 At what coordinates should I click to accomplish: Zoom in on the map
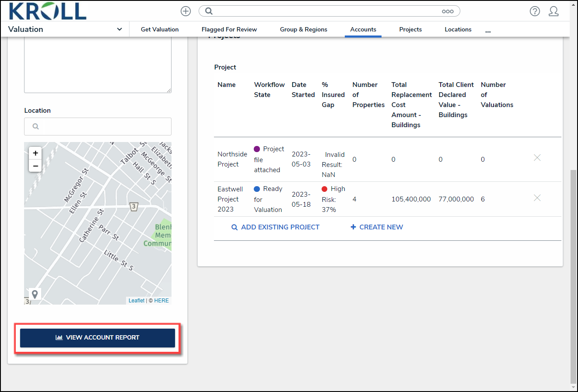pos(35,153)
